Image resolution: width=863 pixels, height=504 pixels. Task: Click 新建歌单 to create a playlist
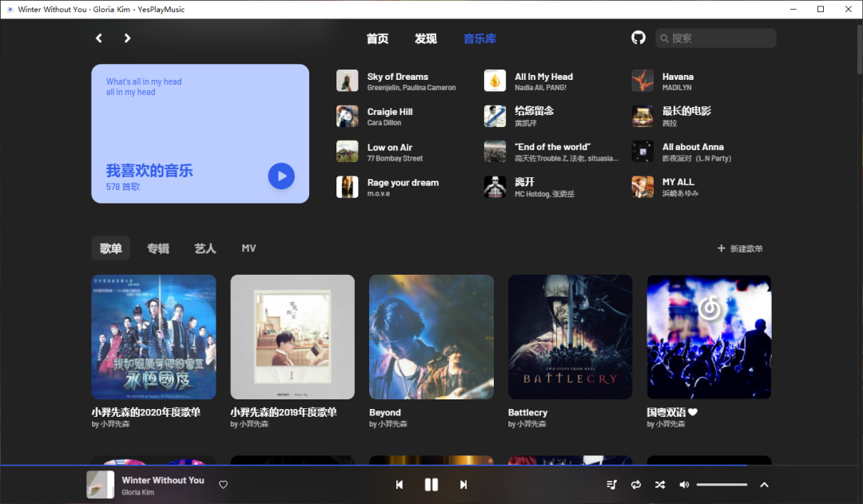[740, 248]
